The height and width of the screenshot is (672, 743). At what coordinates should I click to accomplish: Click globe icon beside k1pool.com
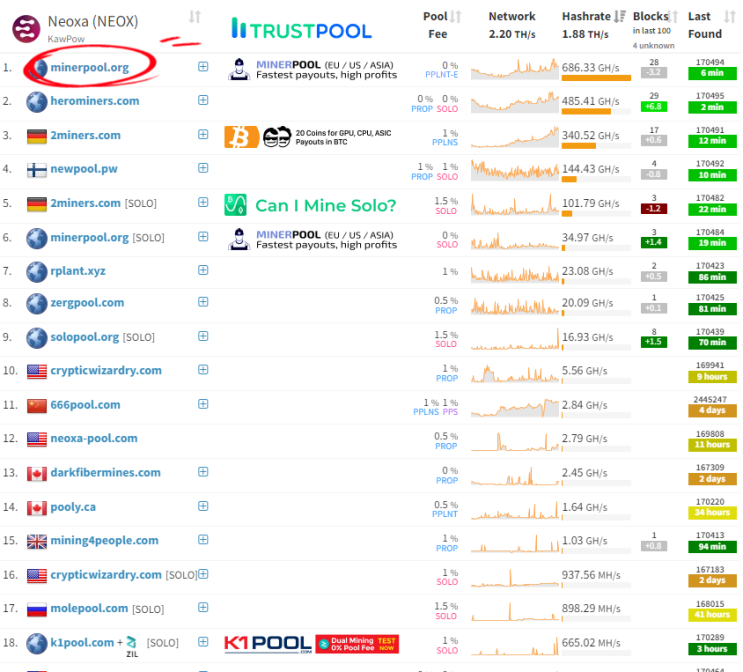36,643
